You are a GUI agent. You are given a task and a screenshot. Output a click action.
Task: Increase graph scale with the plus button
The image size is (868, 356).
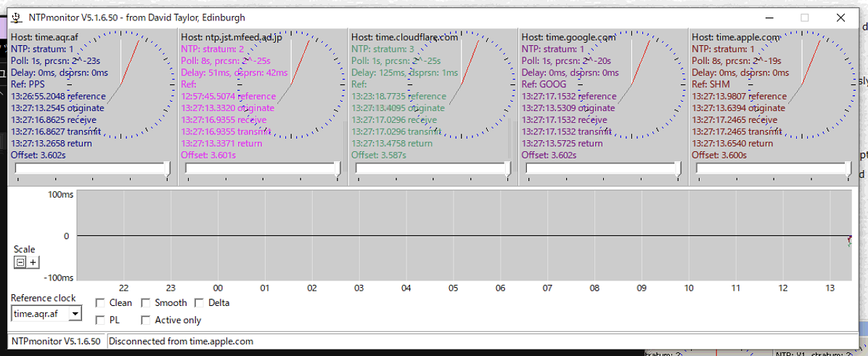33,262
